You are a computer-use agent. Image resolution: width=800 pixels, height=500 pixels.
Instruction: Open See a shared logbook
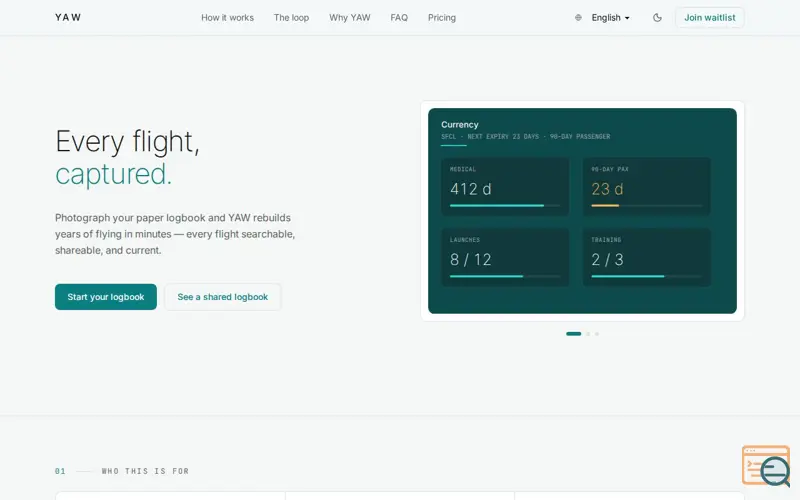(222, 297)
